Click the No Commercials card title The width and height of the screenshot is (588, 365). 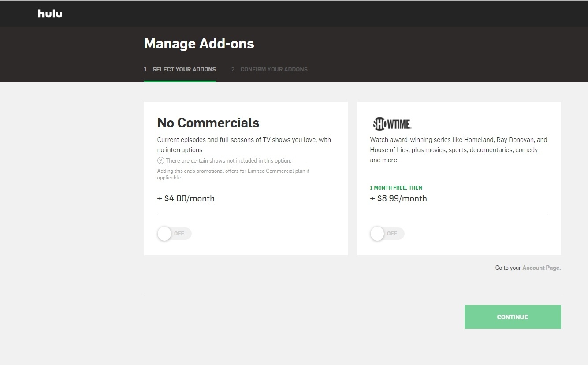(x=208, y=123)
